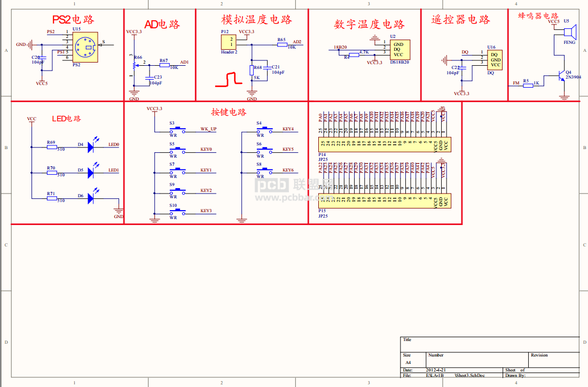Click the U16 remote receiver component
The width and height of the screenshot is (588, 387).
[x=495, y=60]
